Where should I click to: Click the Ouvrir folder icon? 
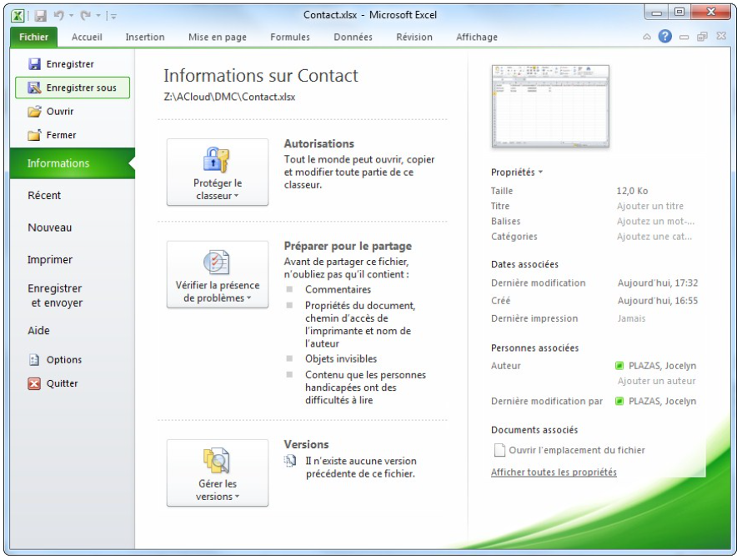click(34, 112)
